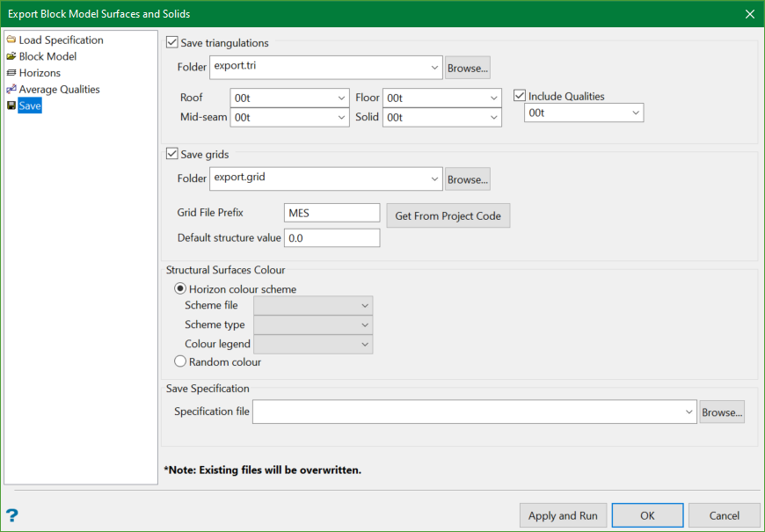Click the Save floppy disk icon
Screen dimensions: 765x532
(11, 106)
